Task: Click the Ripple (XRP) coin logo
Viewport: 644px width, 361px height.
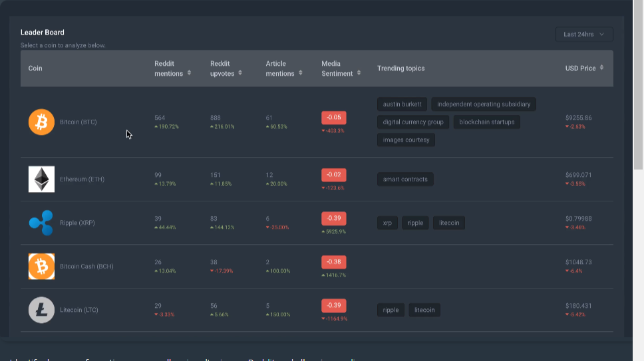Action: [41, 223]
